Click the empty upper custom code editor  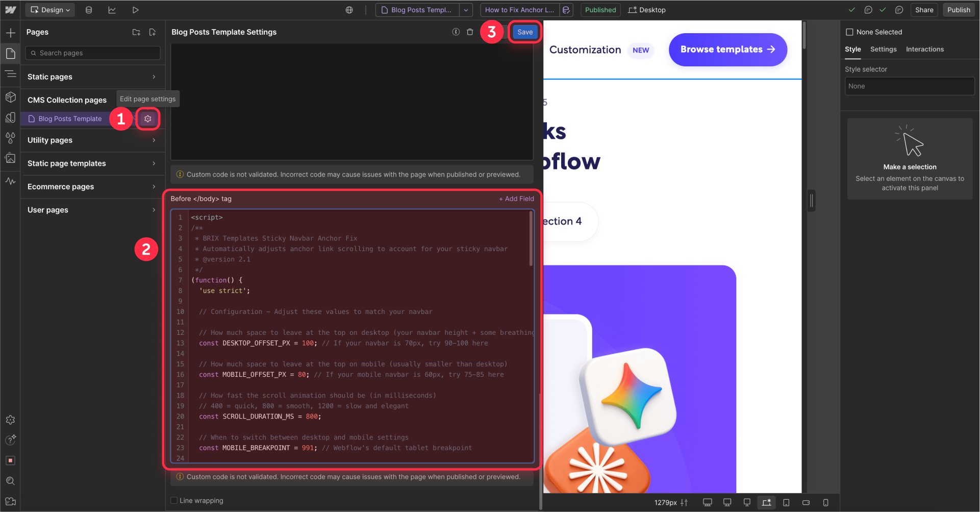[x=351, y=102]
